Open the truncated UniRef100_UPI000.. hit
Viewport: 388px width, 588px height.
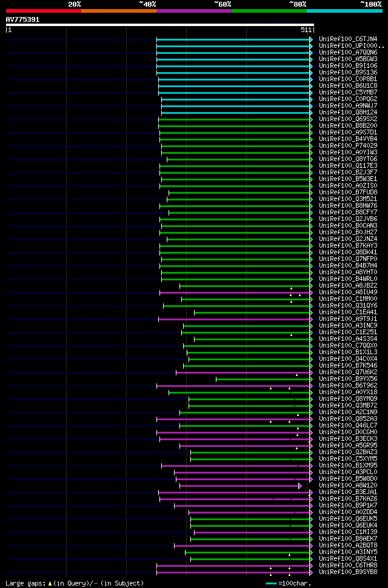pyautogui.click(x=351, y=46)
